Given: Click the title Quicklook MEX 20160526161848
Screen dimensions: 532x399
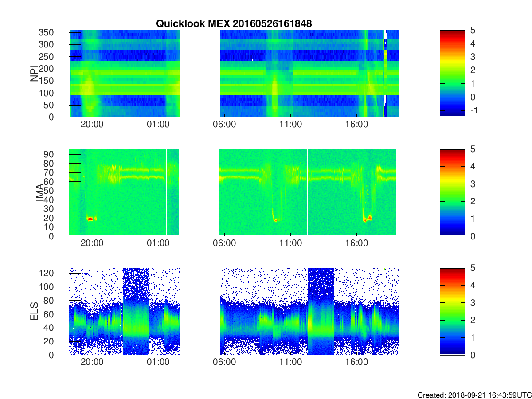Looking at the screenshot, I should (234, 24).
